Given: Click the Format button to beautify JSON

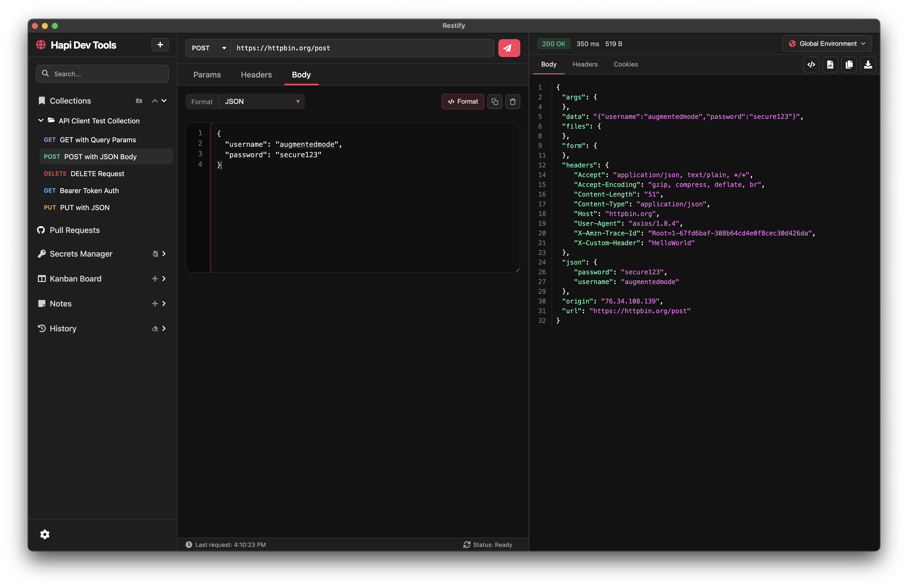Looking at the screenshot, I should point(462,101).
